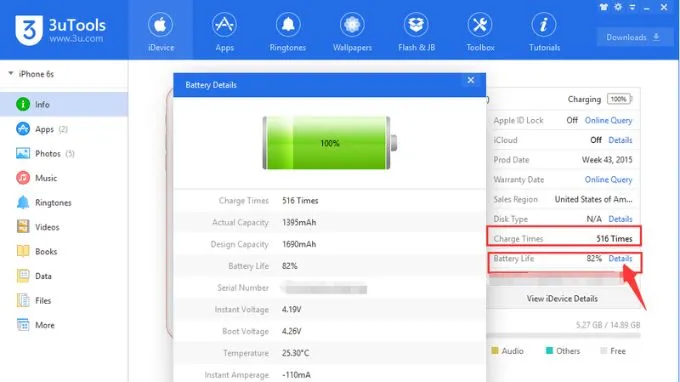This screenshot has height=382, width=680.
Task: Click the Apple icon above iDevice
Action: coord(160,25)
